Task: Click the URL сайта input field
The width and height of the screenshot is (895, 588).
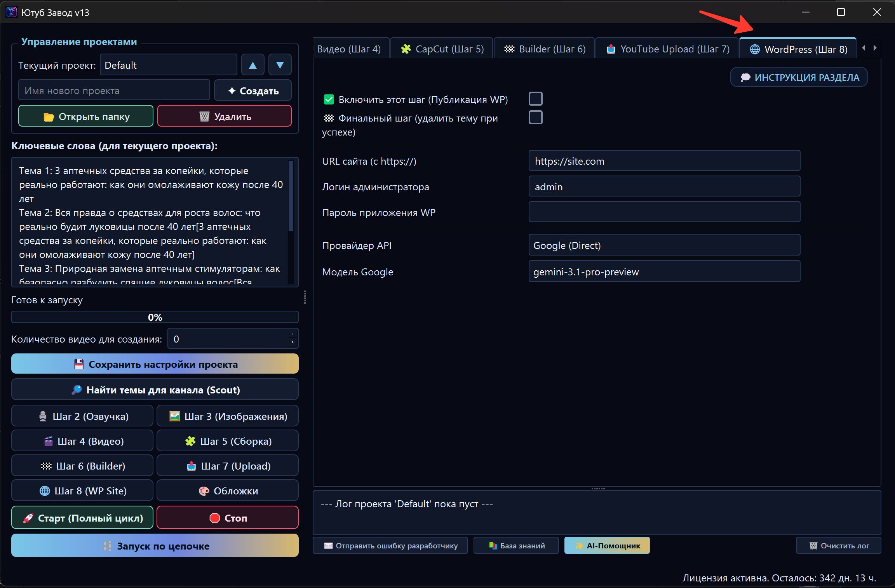Action: click(664, 161)
